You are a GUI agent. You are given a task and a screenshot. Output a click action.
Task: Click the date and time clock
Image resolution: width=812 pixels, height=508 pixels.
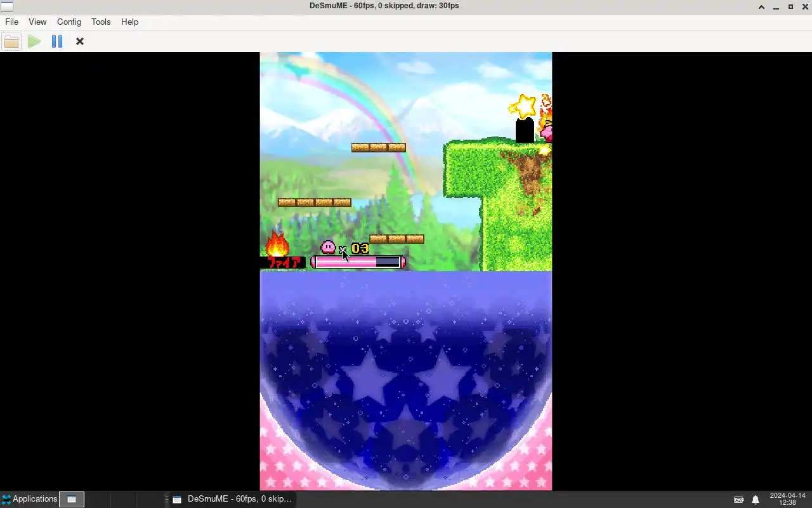(787, 499)
